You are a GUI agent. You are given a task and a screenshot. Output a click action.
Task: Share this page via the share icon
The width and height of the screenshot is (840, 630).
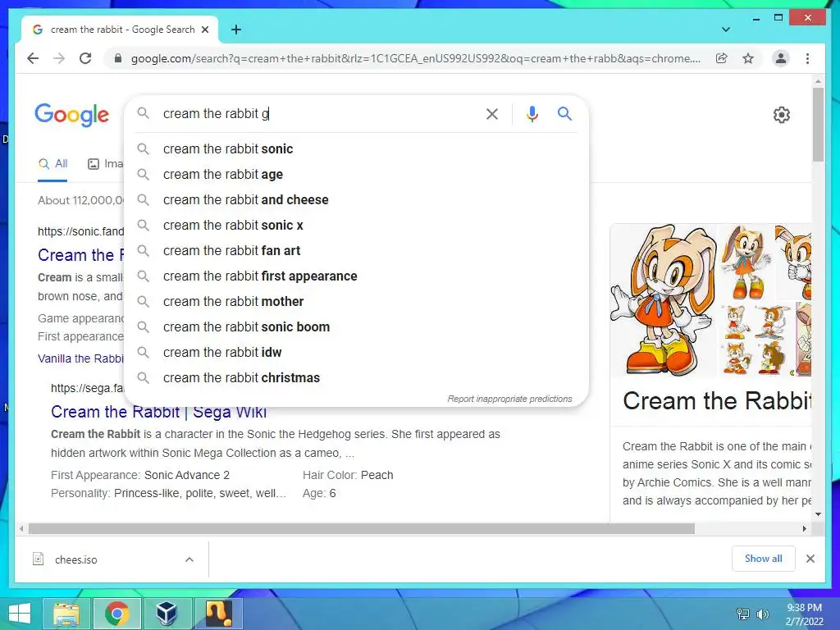coord(722,58)
